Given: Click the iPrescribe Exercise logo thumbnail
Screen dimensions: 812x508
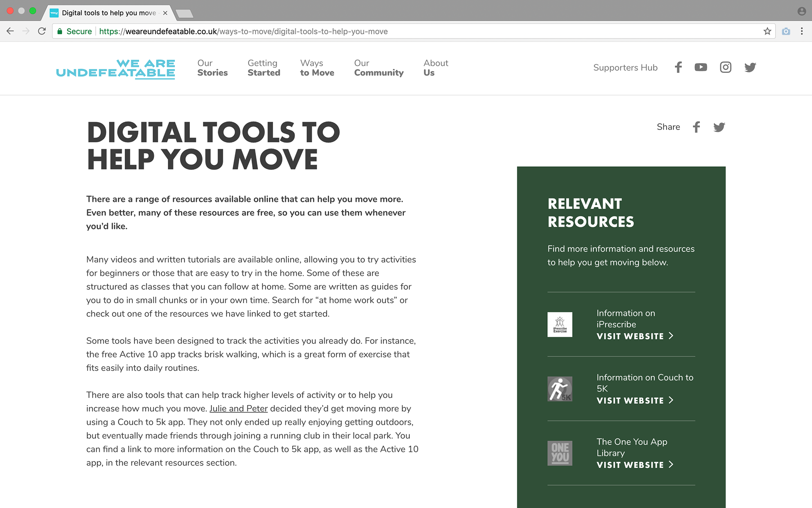Looking at the screenshot, I should click(x=560, y=325).
